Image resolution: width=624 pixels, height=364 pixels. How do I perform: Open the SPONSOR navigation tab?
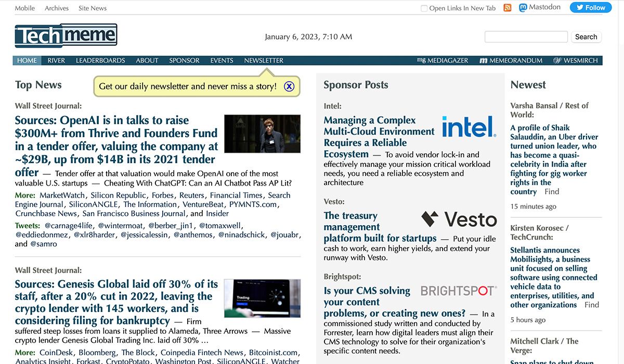[x=184, y=60]
